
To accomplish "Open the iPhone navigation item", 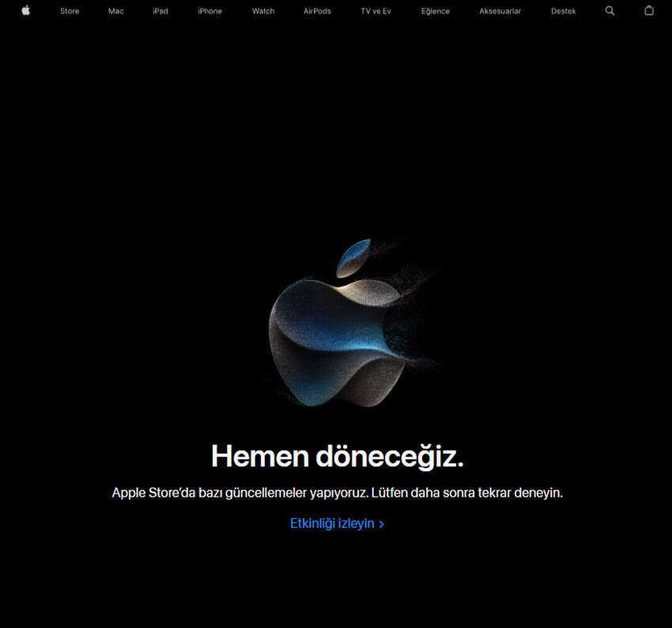I will tap(210, 11).
